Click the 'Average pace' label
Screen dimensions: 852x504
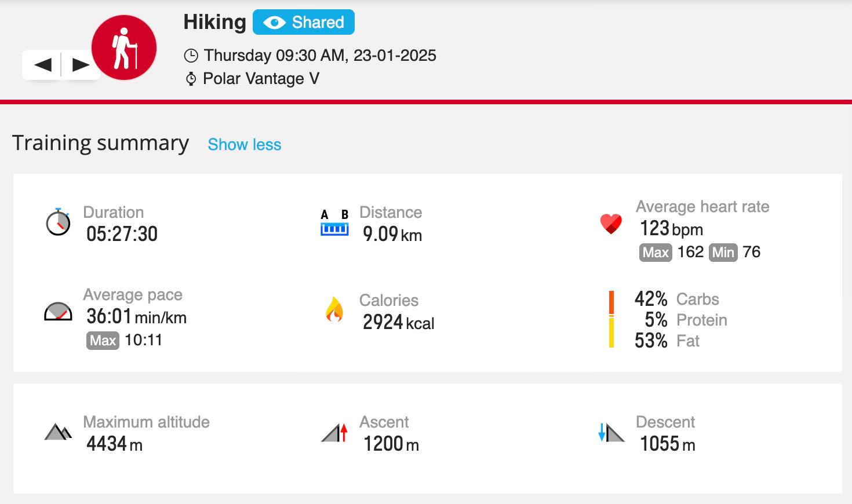133,295
